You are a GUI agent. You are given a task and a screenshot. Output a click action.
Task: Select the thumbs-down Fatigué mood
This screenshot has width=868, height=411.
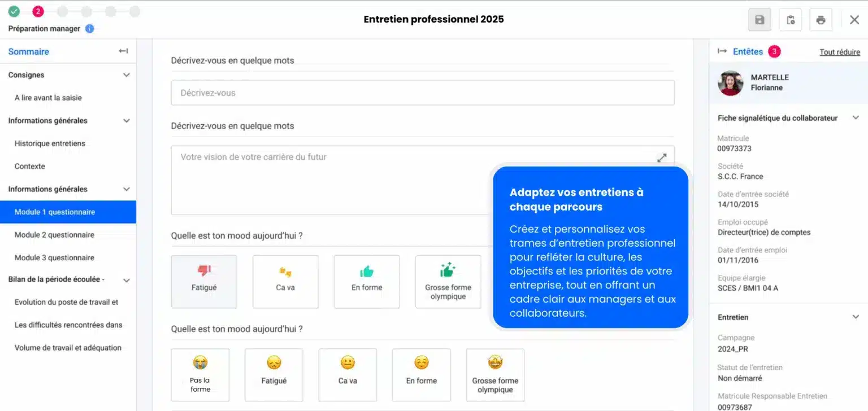point(204,281)
